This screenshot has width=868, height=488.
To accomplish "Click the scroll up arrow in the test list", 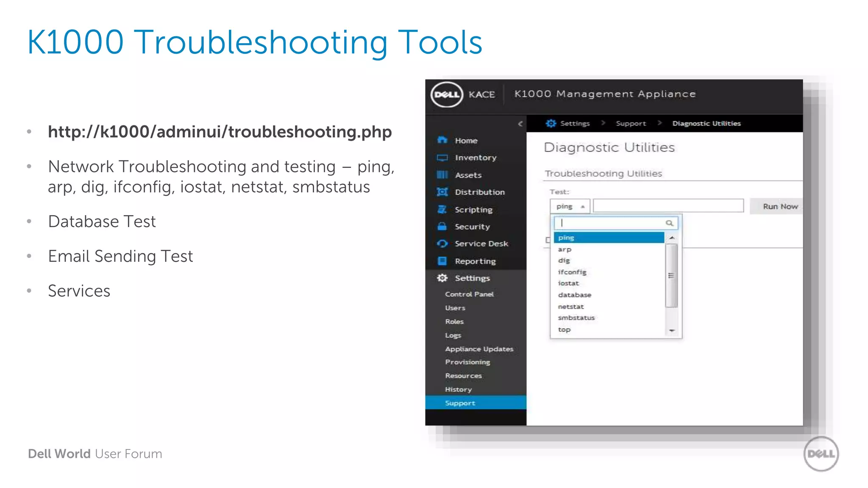I will coord(672,238).
